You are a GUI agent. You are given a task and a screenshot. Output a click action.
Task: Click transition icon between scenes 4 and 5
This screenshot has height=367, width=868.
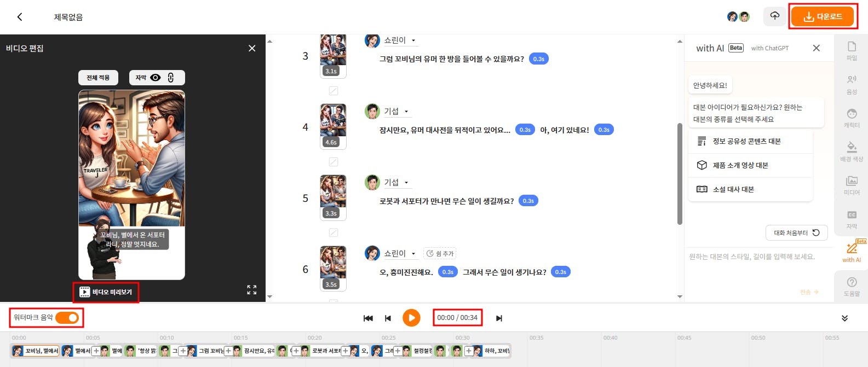[334, 162]
